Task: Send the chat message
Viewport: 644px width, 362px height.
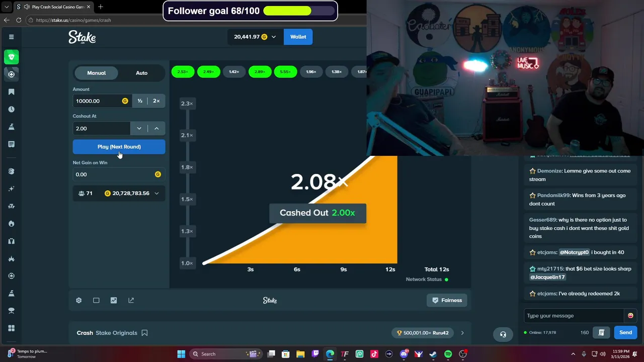Action: tap(625, 332)
